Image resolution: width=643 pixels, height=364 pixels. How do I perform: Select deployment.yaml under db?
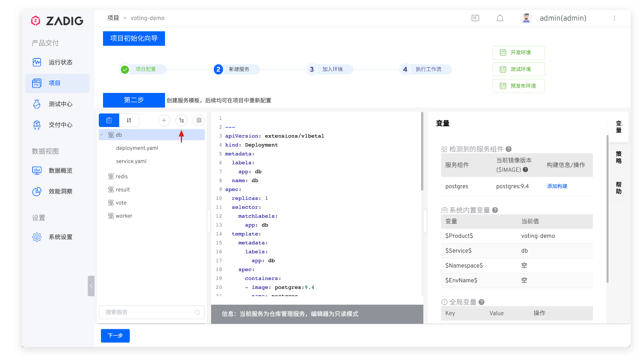[x=137, y=148]
